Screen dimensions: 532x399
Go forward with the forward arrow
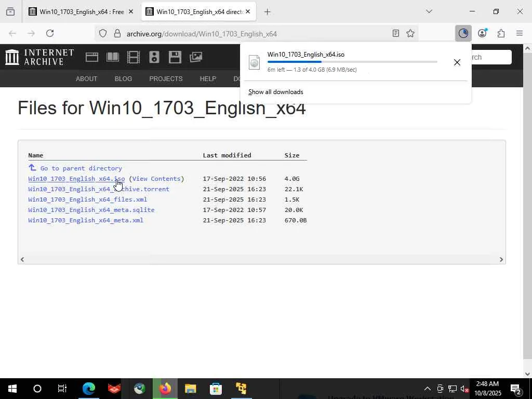coord(31,33)
